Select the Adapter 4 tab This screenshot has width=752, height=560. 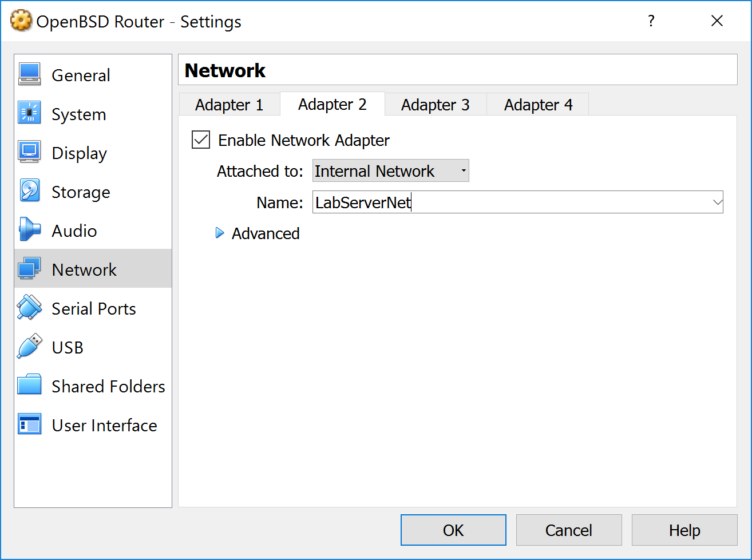tap(537, 104)
